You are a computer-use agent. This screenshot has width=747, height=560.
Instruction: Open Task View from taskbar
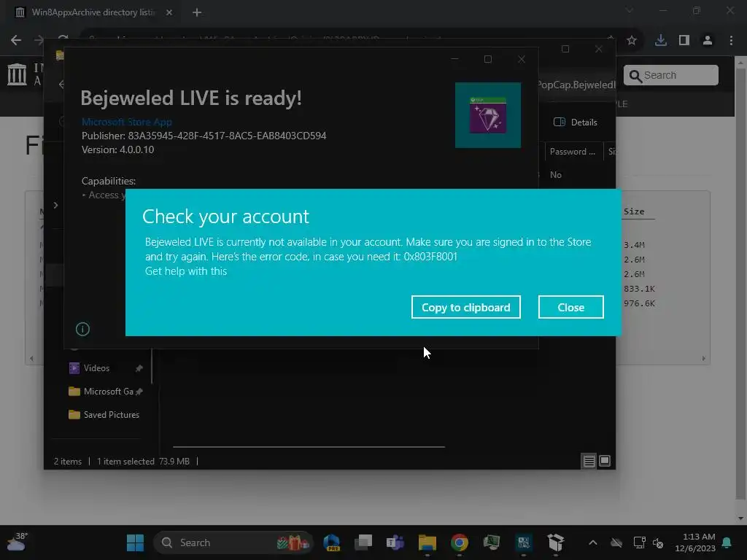click(363, 542)
